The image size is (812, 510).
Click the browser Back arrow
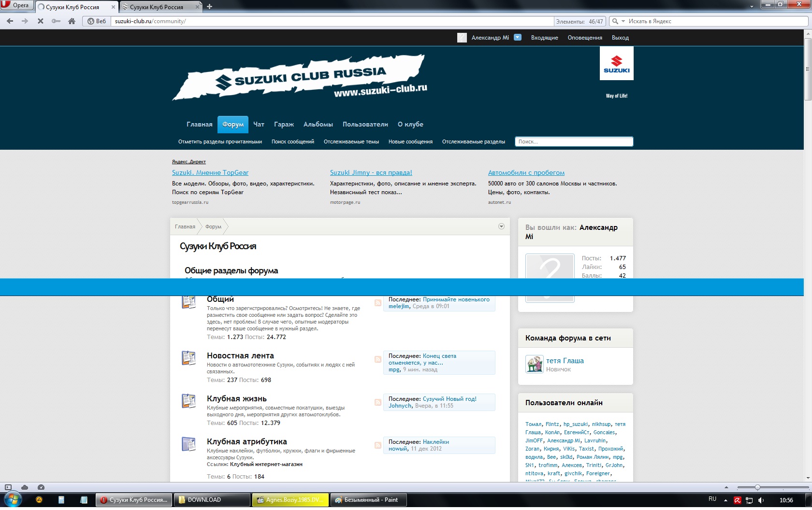tap(10, 21)
